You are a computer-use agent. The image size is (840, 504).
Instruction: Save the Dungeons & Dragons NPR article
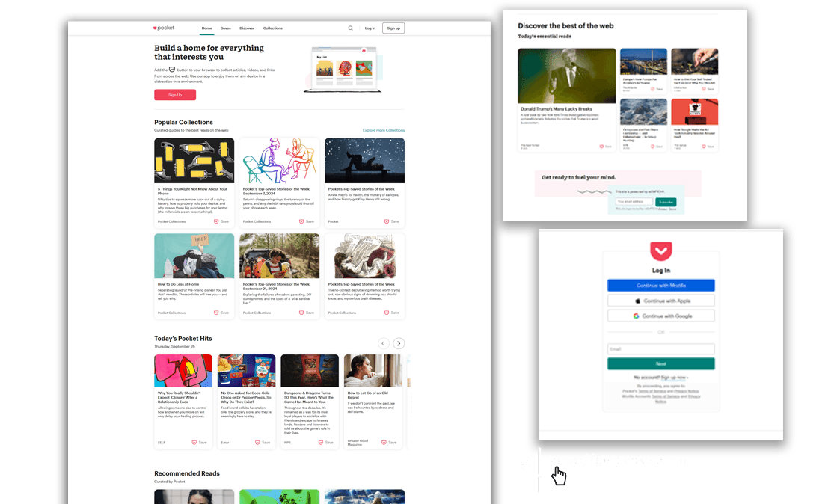click(325, 442)
